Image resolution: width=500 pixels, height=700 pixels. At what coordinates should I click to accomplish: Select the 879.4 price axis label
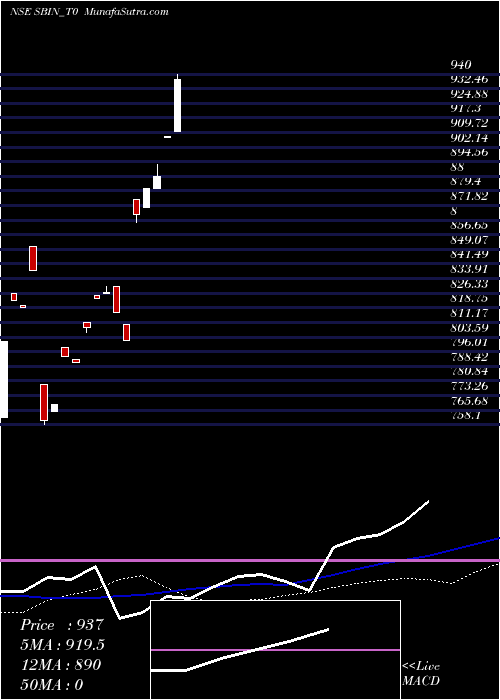466,182
